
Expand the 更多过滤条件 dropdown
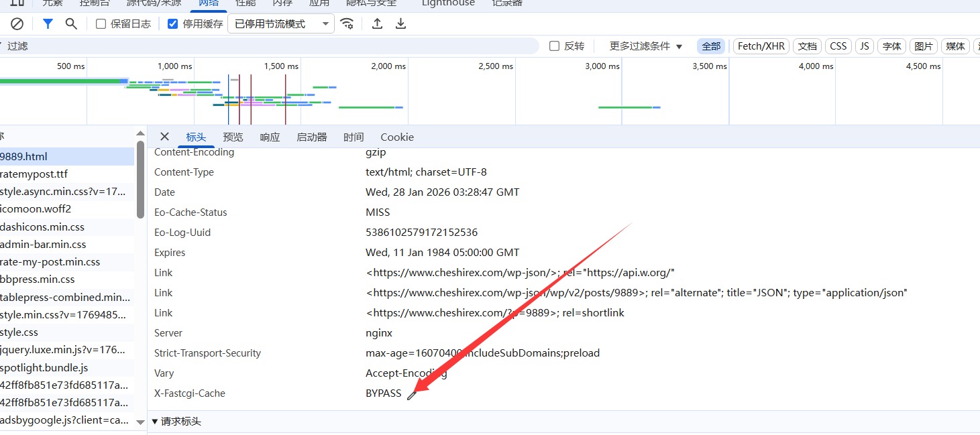click(645, 46)
